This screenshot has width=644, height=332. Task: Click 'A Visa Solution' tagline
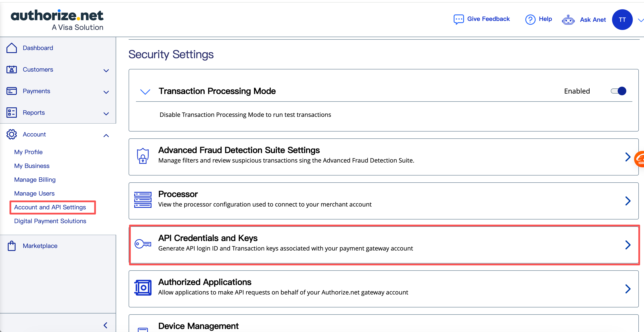[x=77, y=27]
